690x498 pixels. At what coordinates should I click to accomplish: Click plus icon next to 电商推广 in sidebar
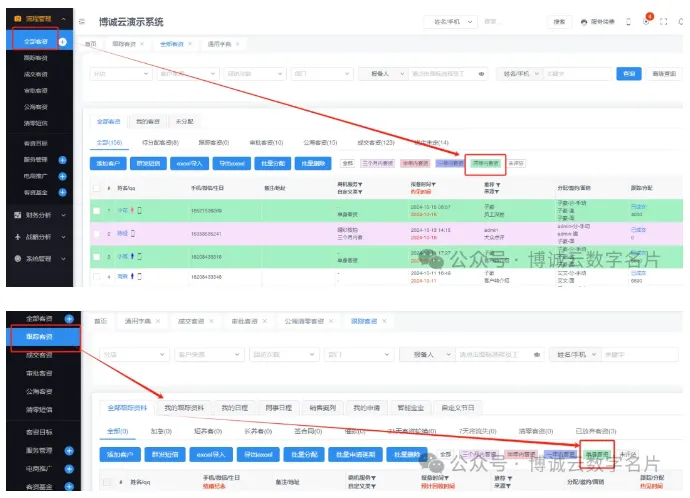click(x=62, y=176)
